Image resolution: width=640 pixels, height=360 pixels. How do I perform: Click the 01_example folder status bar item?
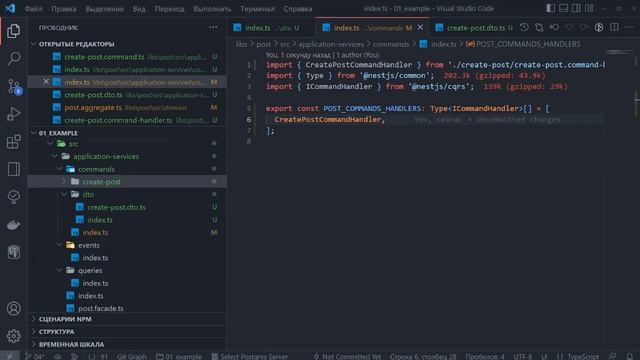178,356
